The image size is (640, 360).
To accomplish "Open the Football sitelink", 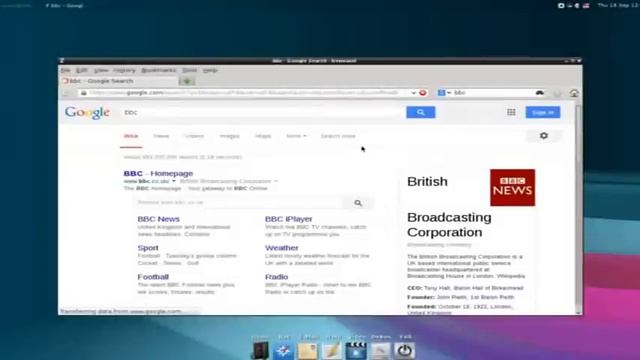I will point(153,277).
